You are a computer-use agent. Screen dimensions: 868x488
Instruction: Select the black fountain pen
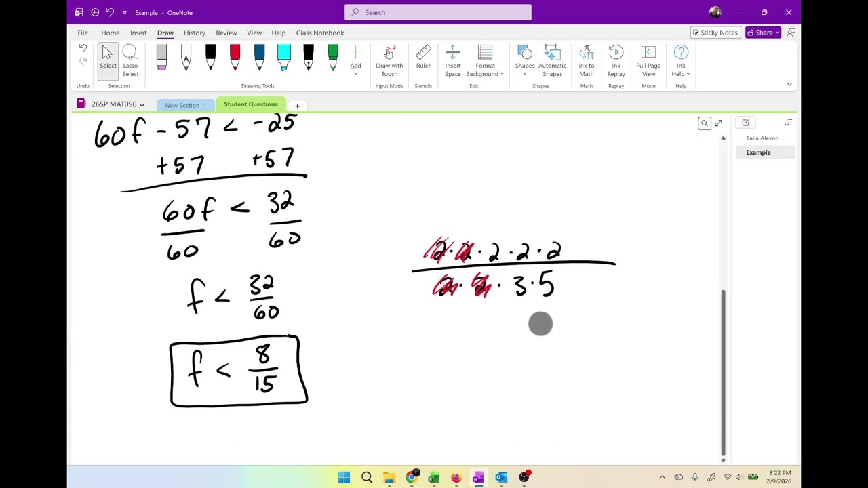tap(308, 58)
